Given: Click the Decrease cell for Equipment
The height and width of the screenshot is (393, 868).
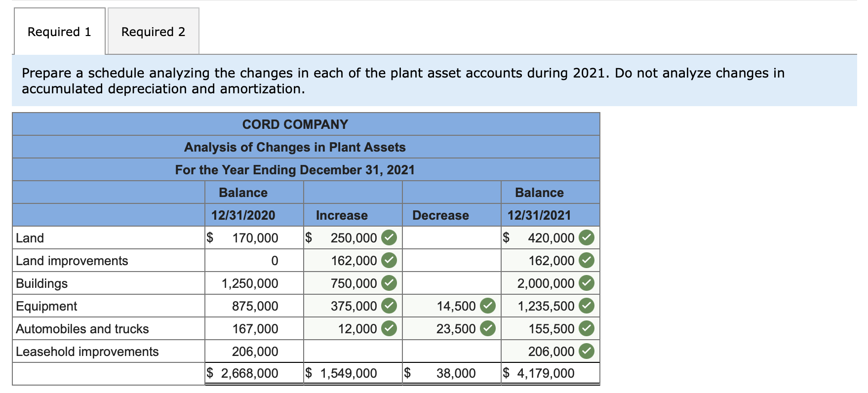Looking at the screenshot, I should (x=452, y=306).
